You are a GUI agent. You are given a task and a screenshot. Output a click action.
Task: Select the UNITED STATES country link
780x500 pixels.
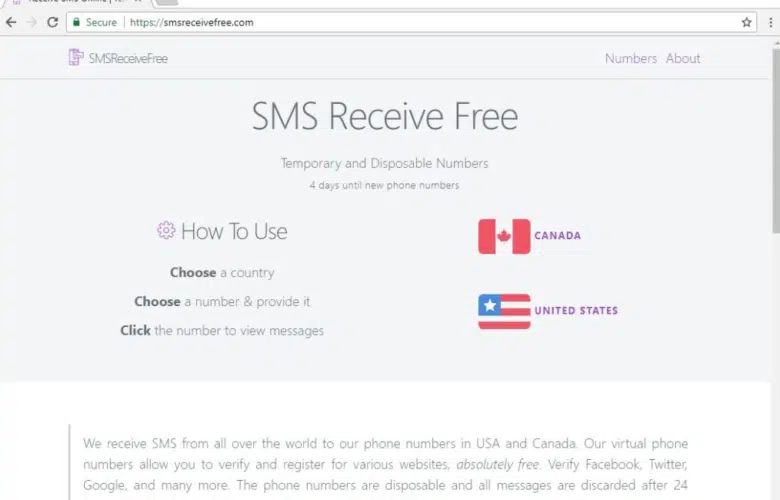[576, 311]
